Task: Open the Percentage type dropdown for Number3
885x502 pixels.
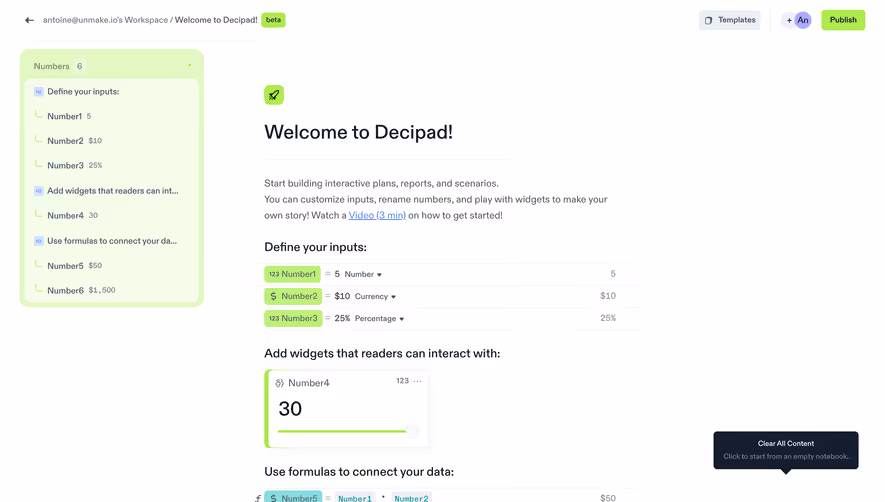Action: click(x=379, y=318)
